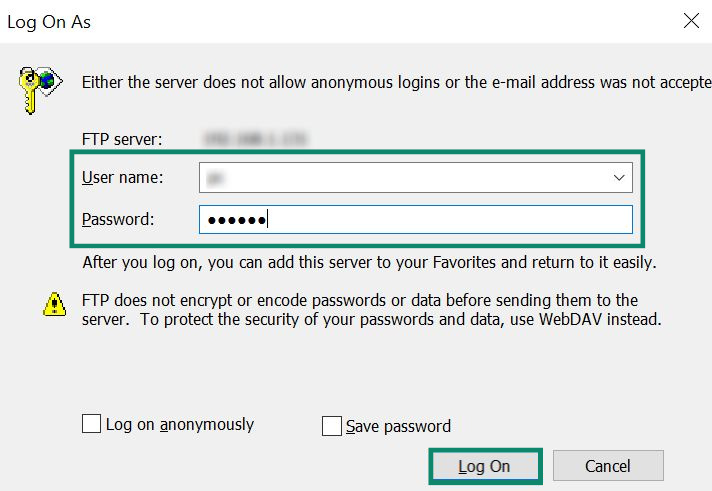Click the Log on anonymously label text
Screen dimensions: 712x491
coord(180,425)
